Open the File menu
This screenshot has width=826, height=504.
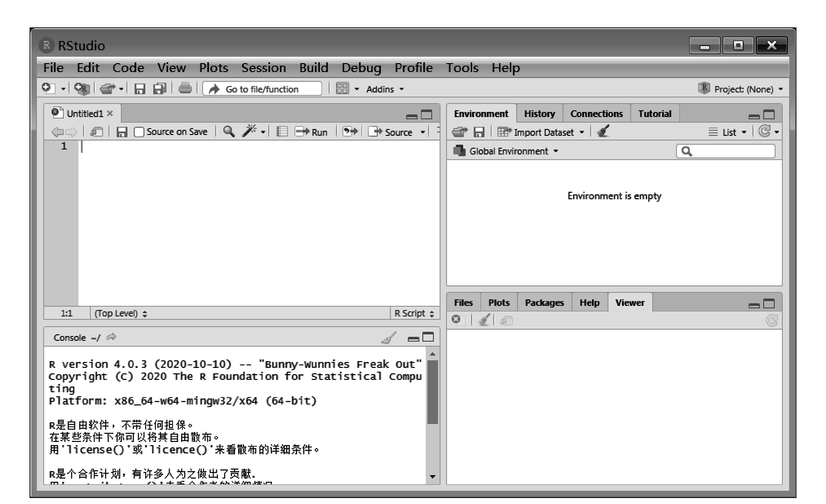click(x=54, y=68)
